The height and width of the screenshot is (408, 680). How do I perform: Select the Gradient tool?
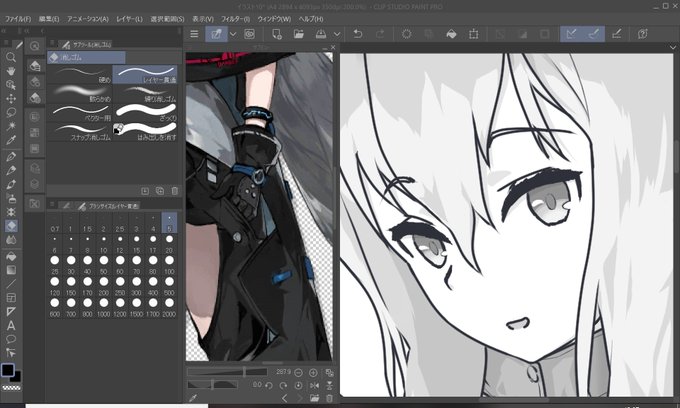[11, 270]
